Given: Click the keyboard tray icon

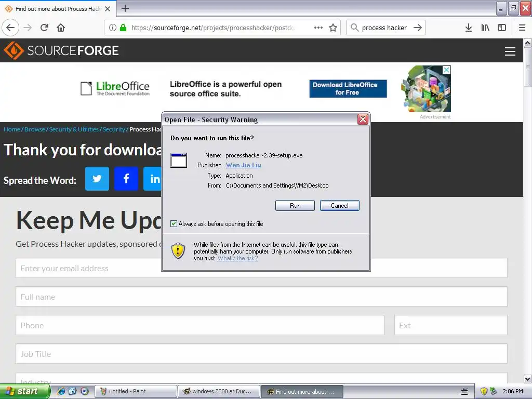Looking at the screenshot, I should [x=464, y=392].
